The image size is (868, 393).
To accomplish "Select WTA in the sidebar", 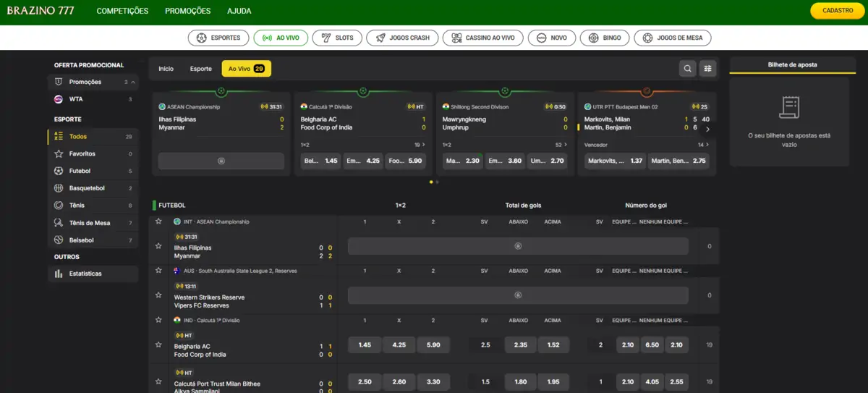I will [93, 99].
